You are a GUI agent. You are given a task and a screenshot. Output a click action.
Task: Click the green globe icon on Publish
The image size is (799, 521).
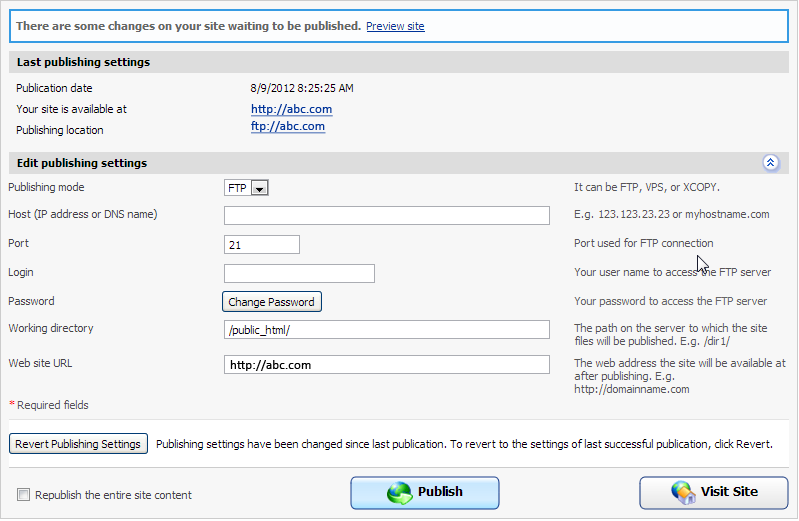pyautogui.click(x=400, y=493)
